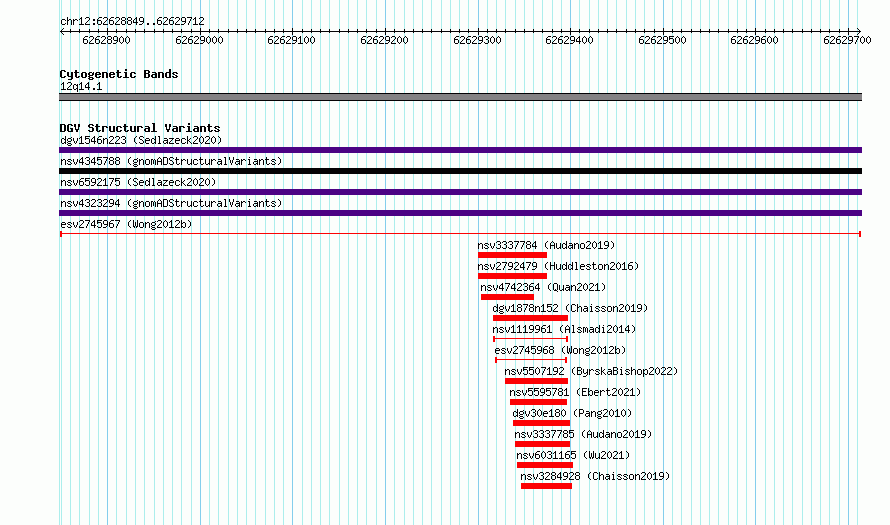Click the red bar under nsv5595781
This screenshot has height=525, width=890.
[539, 402]
